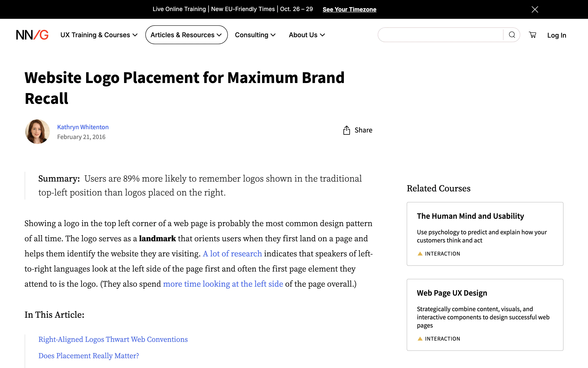Jump to Right-Aligned Logos Thwart Web Conventions
588x368 pixels.
tap(113, 339)
